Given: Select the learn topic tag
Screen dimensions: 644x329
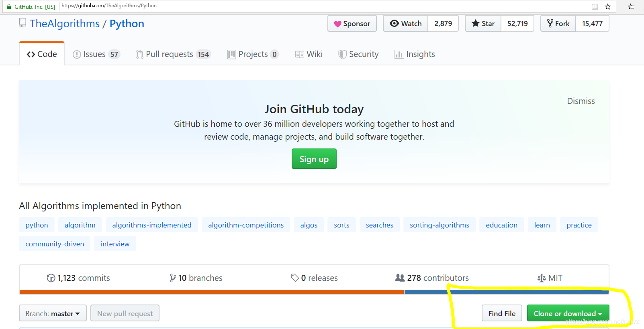Looking at the screenshot, I should click(x=542, y=225).
